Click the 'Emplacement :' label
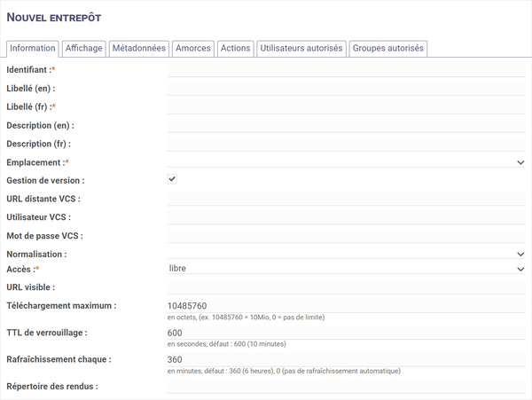Image resolution: width=532 pixels, height=400 pixels. click(37, 162)
